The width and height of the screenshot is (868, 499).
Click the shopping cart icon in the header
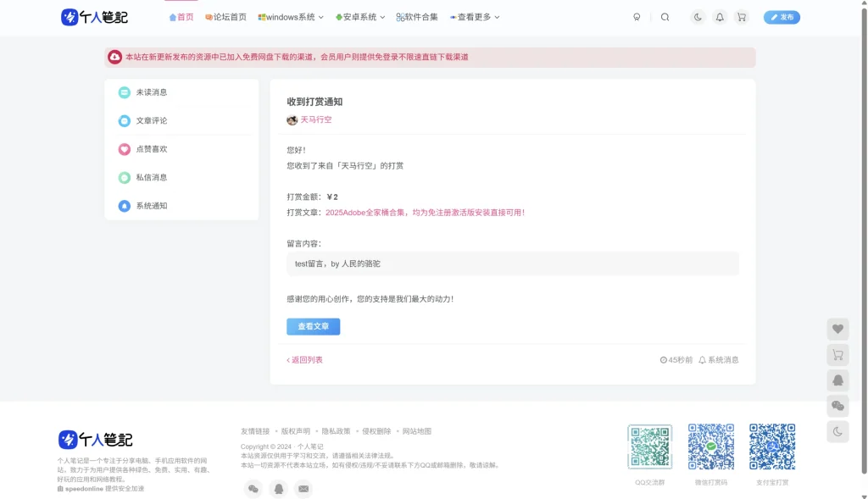[742, 16]
